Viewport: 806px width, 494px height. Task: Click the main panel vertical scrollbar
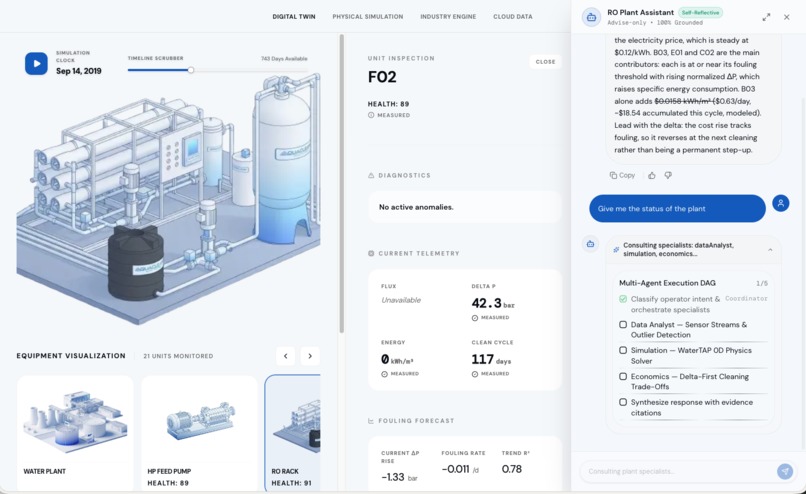point(341,184)
